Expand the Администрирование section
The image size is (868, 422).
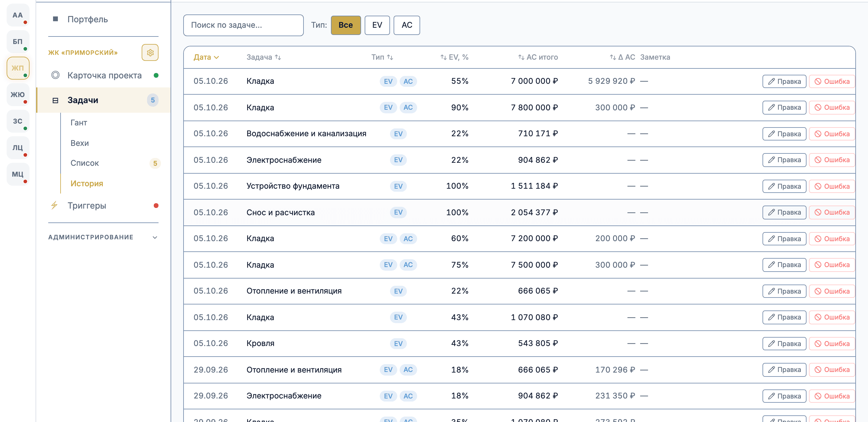pos(103,237)
